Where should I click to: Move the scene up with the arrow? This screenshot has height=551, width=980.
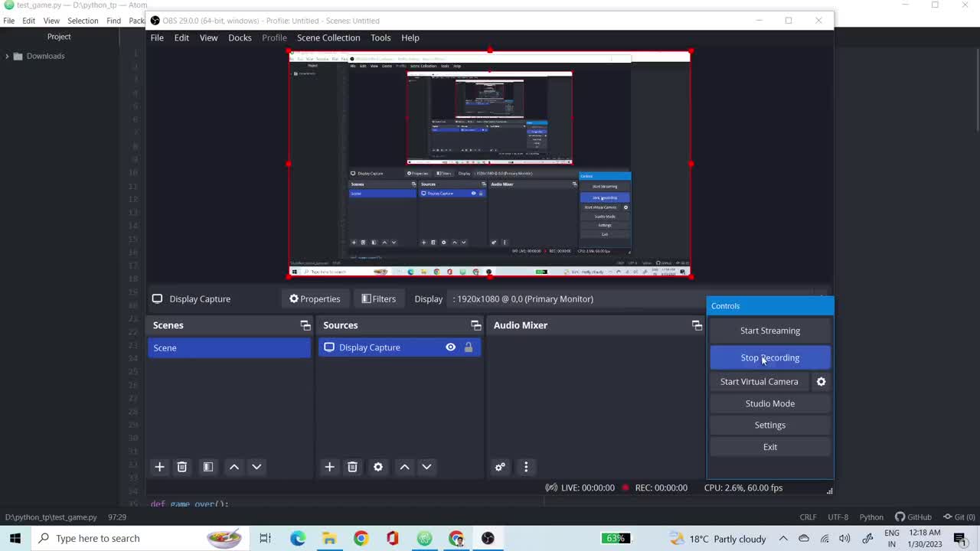click(234, 467)
